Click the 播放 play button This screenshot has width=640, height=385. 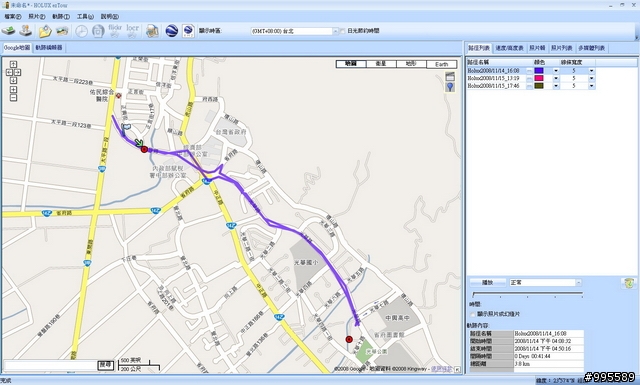tap(488, 283)
